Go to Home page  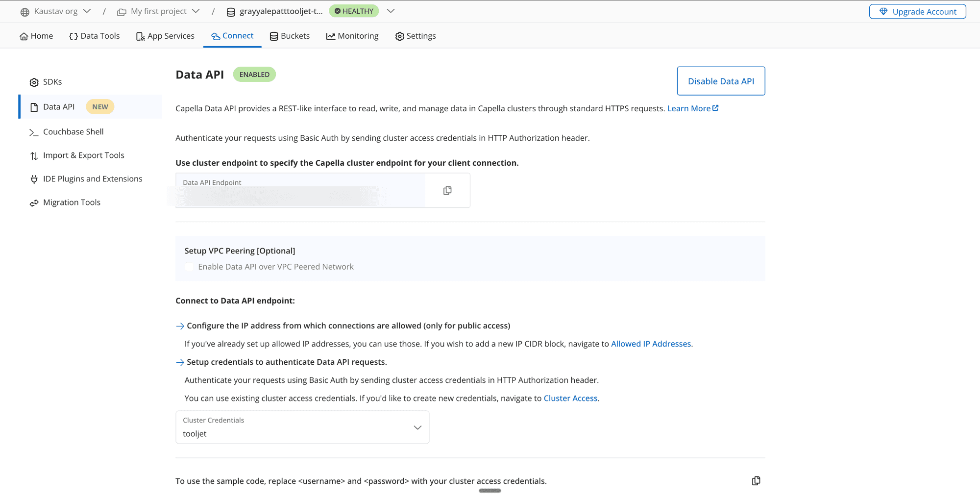click(x=36, y=36)
